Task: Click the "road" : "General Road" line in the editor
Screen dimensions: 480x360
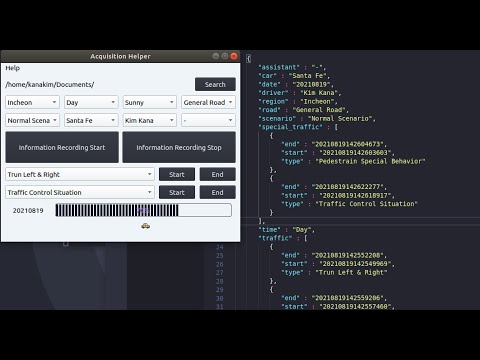Action: pyautogui.click(x=303, y=110)
